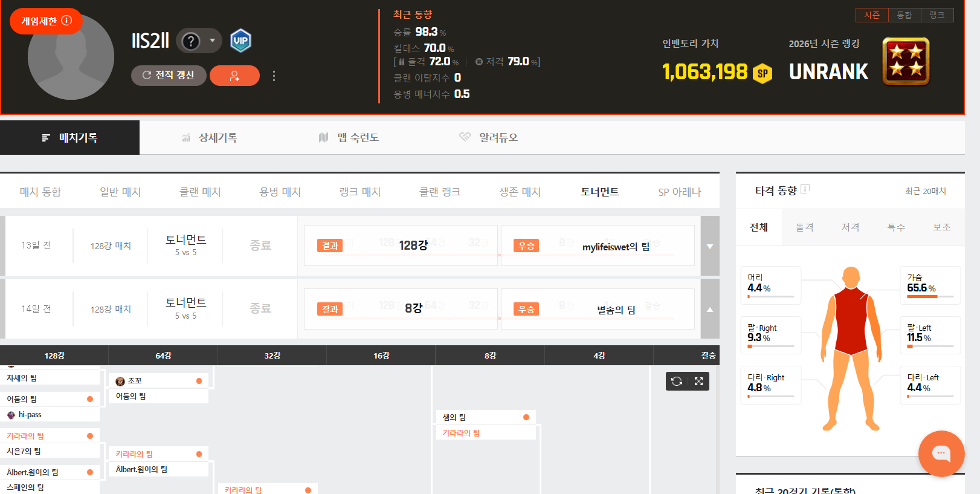
Task: Click the 전적 갱신 button
Action: [169, 76]
